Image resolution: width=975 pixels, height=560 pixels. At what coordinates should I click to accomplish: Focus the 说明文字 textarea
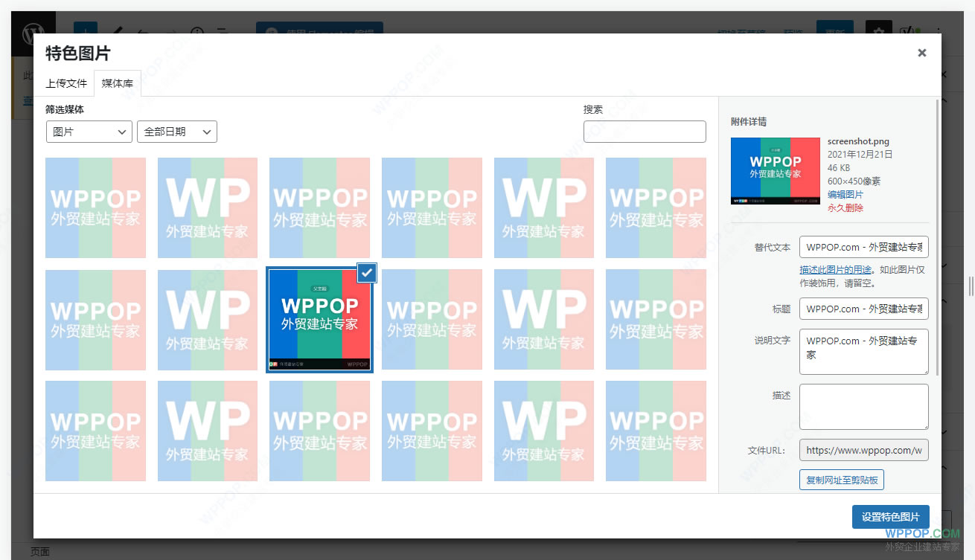click(x=864, y=352)
